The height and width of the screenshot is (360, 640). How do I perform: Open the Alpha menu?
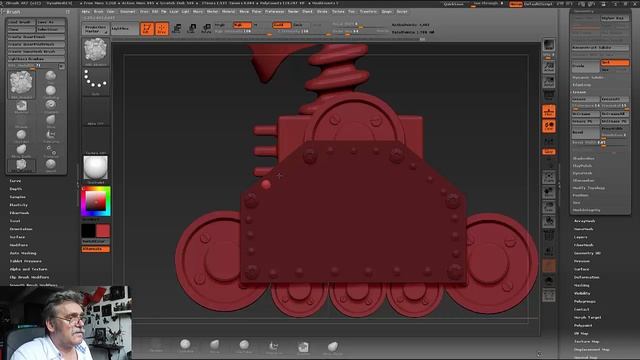click(86, 11)
